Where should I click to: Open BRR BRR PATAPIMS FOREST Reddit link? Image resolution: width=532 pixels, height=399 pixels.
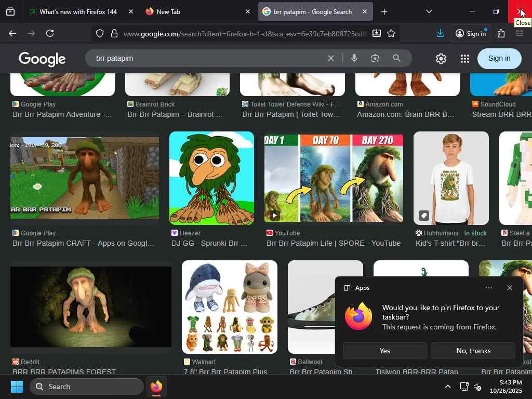[64, 372]
